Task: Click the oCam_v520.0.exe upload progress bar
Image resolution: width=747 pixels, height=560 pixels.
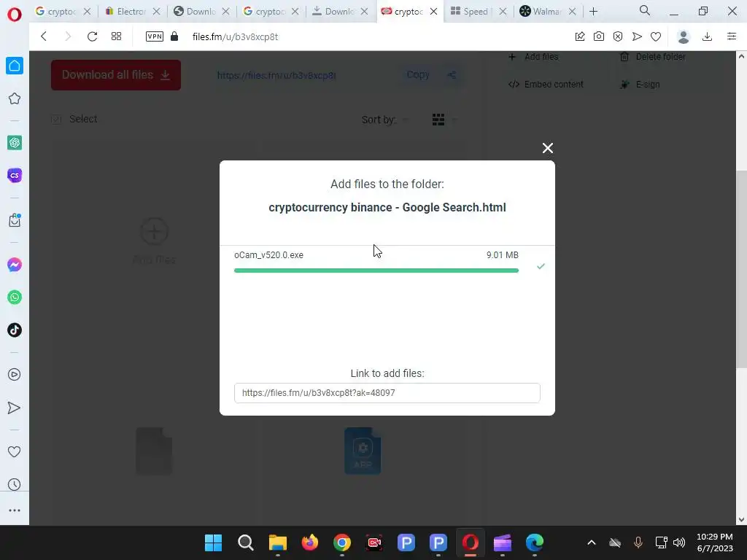Action: pos(376,271)
